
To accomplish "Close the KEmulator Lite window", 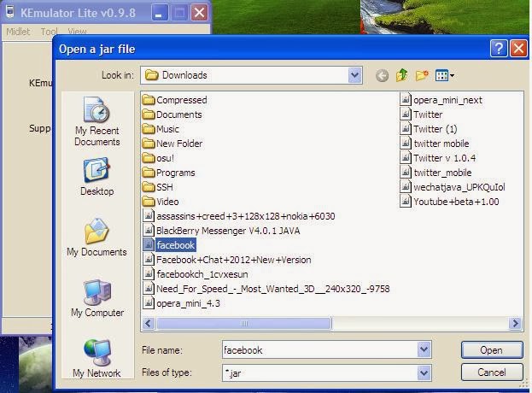I will (x=199, y=13).
